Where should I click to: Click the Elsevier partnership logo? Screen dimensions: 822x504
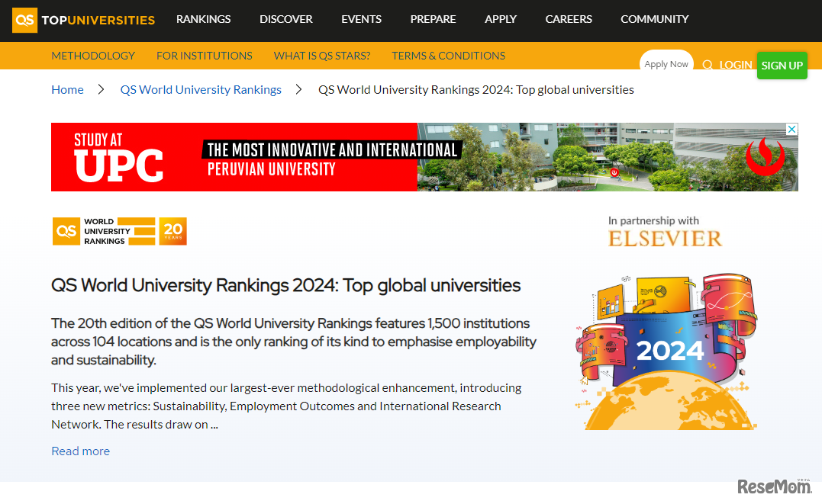[x=665, y=237]
